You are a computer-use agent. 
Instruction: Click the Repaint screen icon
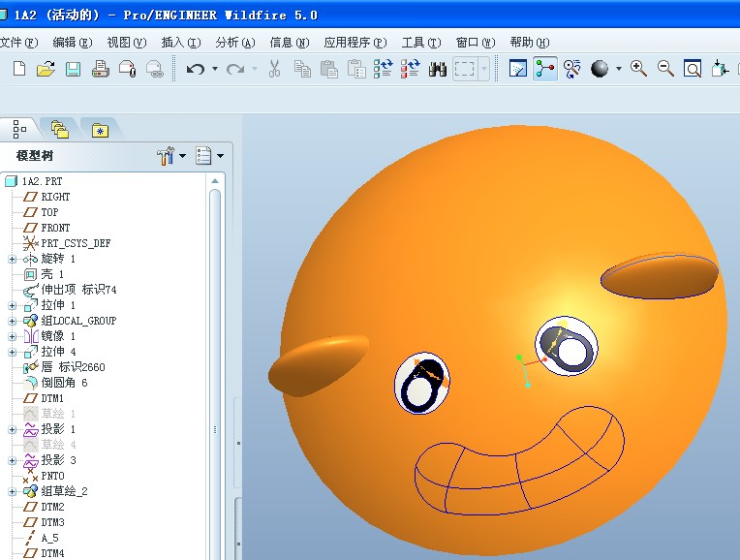[518, 69]
